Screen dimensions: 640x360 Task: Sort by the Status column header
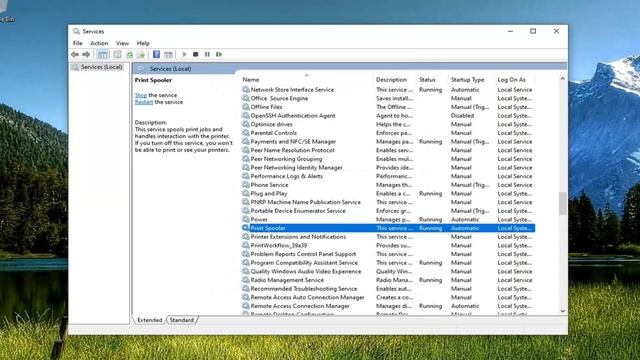tap(432, 80)
